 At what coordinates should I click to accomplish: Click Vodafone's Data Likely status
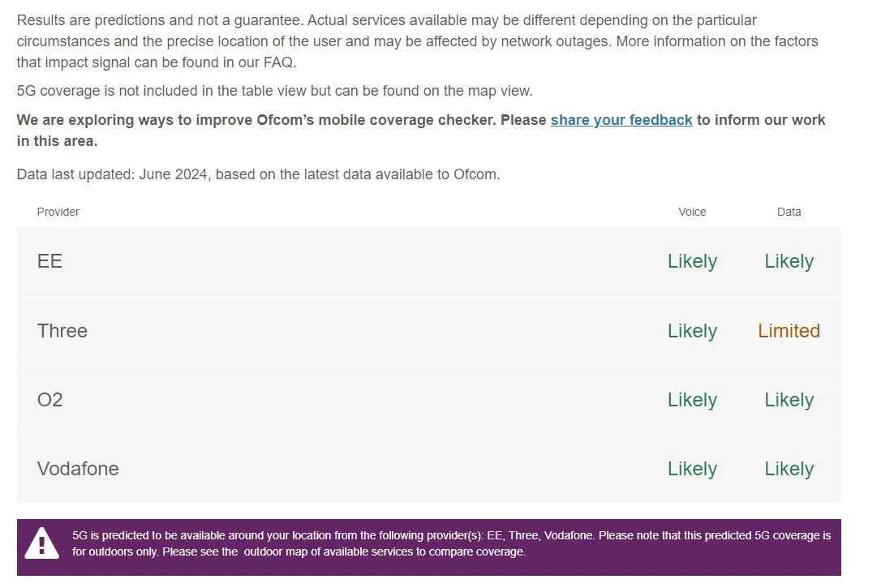tap(789, 469)
